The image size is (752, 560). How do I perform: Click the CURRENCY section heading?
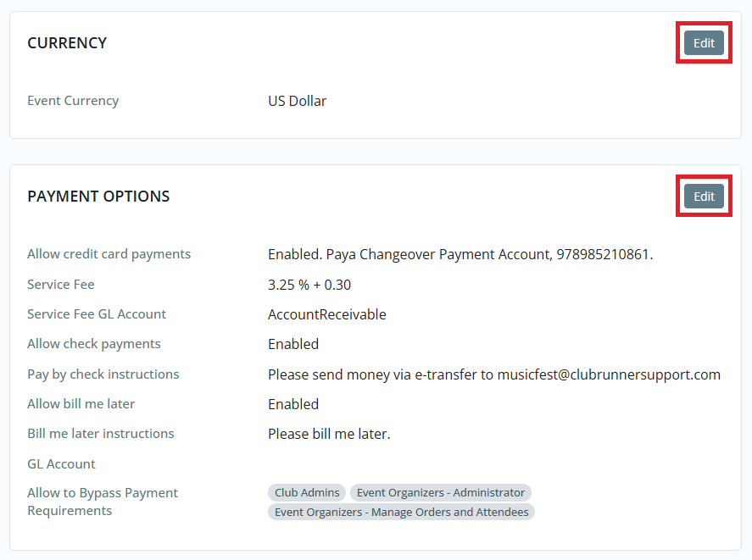click(67, 43)
